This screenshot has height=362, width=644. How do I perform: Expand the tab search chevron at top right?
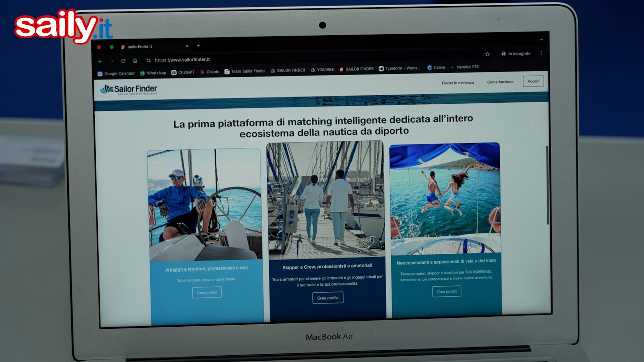coord(541,39)
